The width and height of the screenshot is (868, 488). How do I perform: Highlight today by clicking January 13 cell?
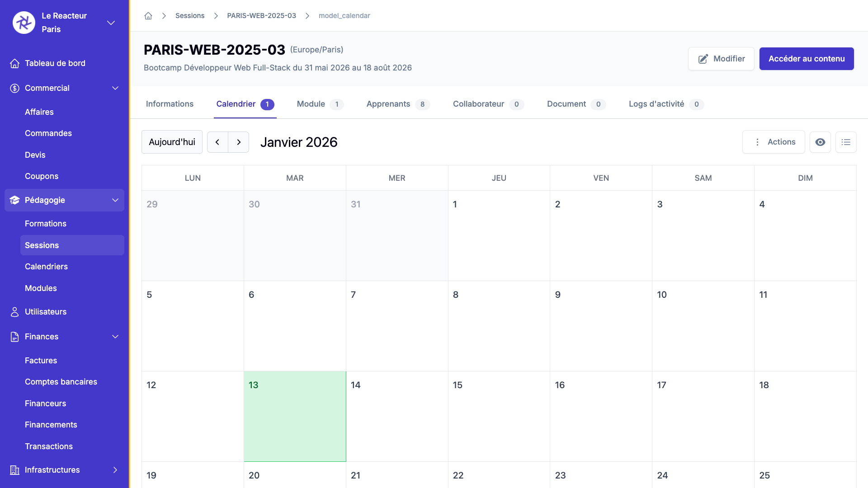[x=295, y=417]
